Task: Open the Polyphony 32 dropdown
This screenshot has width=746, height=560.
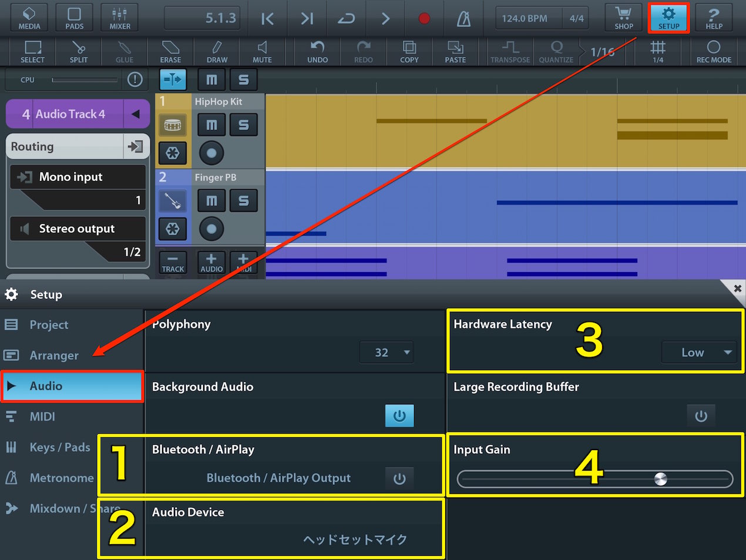Action: pos(387,353)
